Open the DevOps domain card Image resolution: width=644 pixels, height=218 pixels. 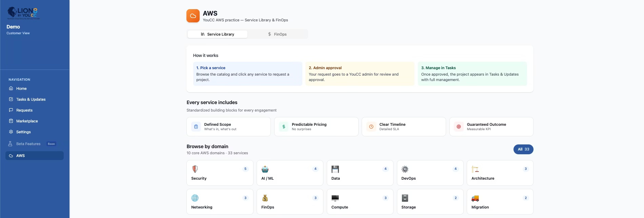tap(430, 173)
